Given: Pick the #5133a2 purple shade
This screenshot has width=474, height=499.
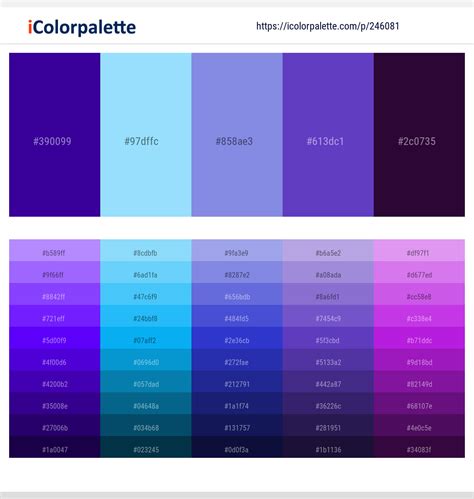Looking at the screenshot, I should click(328, 360).
